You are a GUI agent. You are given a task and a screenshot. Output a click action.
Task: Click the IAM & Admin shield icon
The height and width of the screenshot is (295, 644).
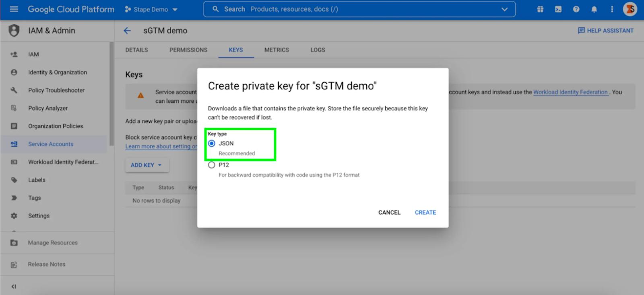coord(14,31)
